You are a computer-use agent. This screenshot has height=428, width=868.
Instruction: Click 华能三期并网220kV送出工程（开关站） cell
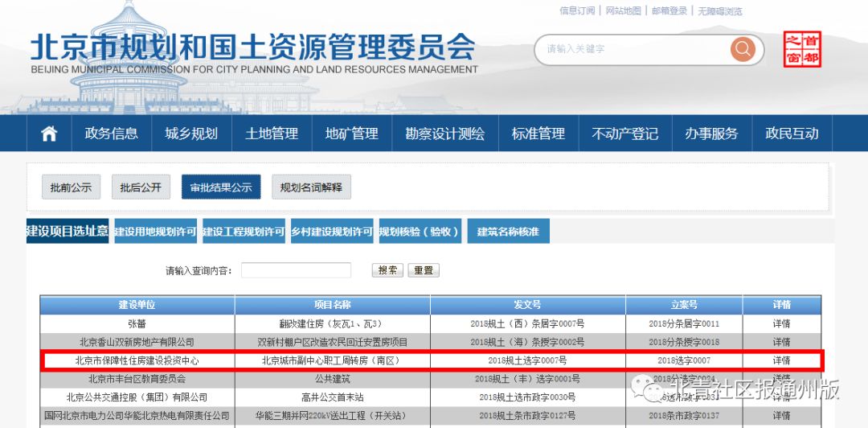pyautogui.click(x=332, y=415)
